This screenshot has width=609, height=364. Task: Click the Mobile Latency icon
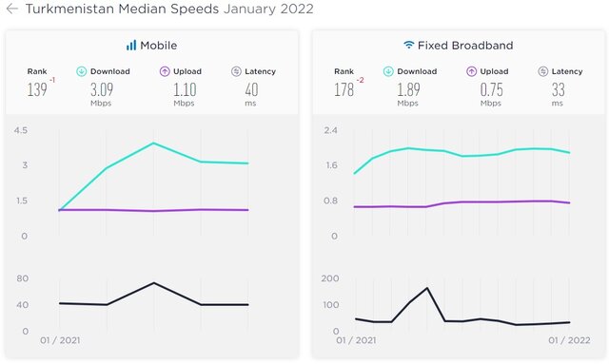click(x=236, y=71)
